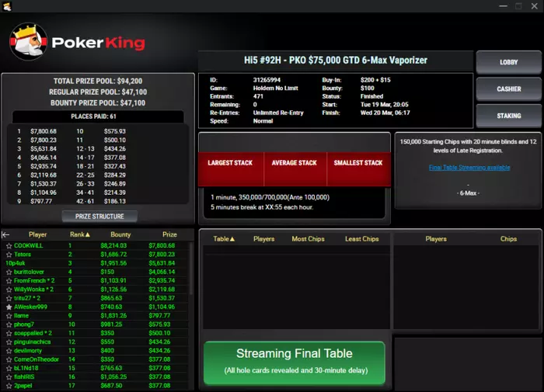Click Players header in right panel
Image resolution: width=544 pixels, height=392 pixels.
pos(436,239)
